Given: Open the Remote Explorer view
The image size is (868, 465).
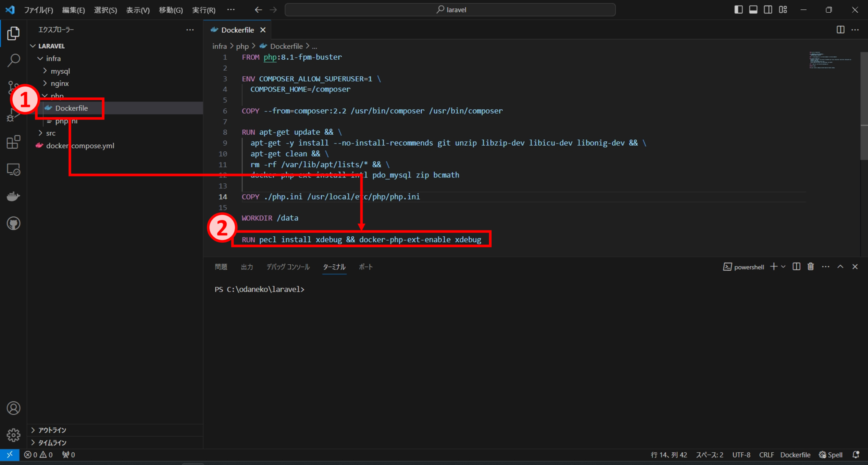Looking at the screenshot, I should 13,169.
